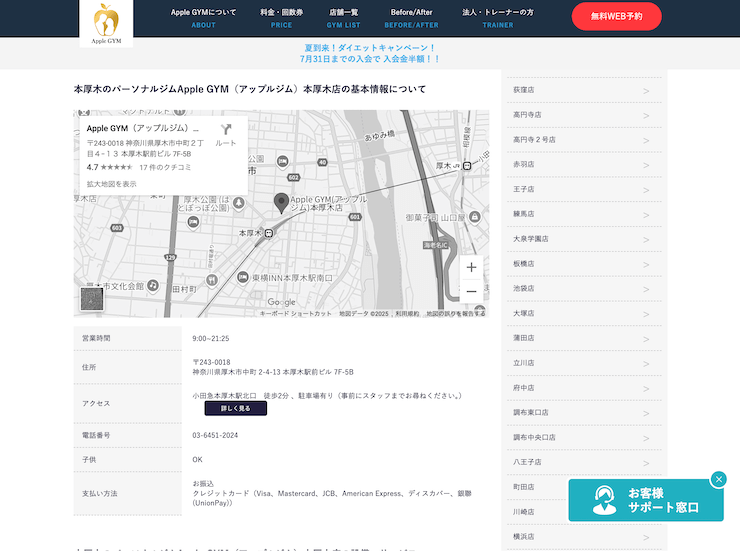Zoom out the map with minus button
740x554 pixels.
[x=471, y=291]
